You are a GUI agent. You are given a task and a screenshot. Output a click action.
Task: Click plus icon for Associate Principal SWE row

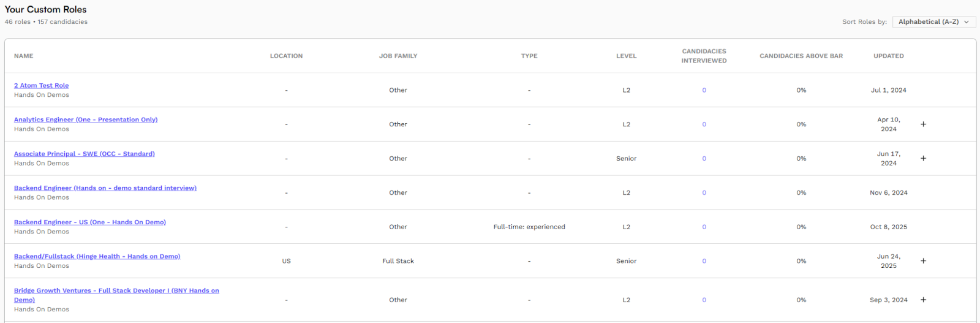[923, 159]
